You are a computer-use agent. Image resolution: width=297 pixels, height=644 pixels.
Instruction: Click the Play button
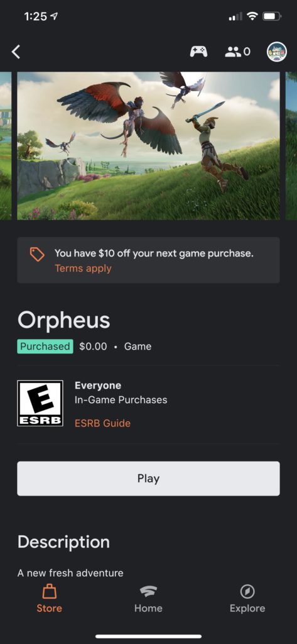(148, 479)
